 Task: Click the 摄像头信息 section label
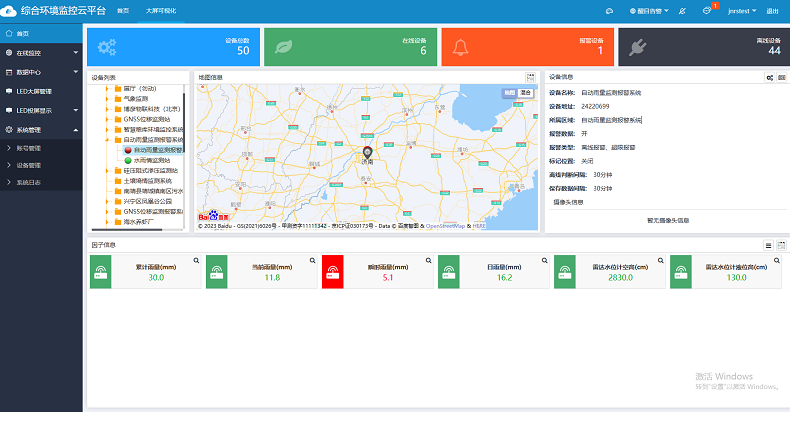coord(568,202)
